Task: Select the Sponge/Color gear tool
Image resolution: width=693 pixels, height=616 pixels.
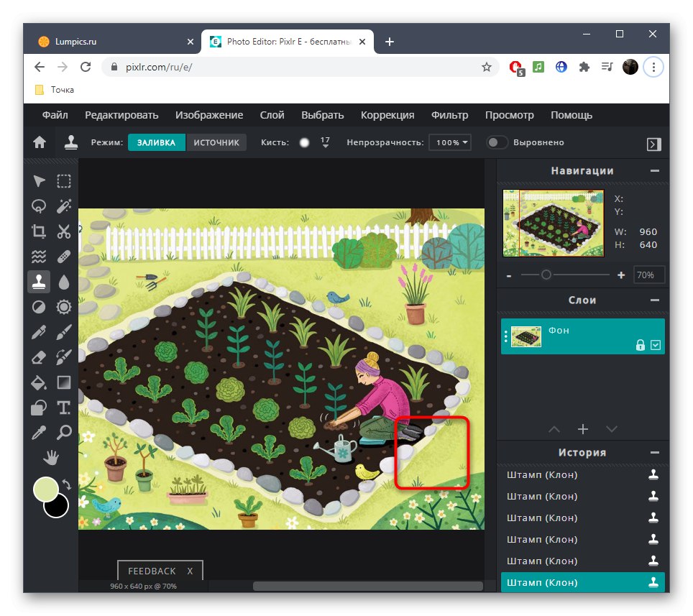Action: [64, 307]
